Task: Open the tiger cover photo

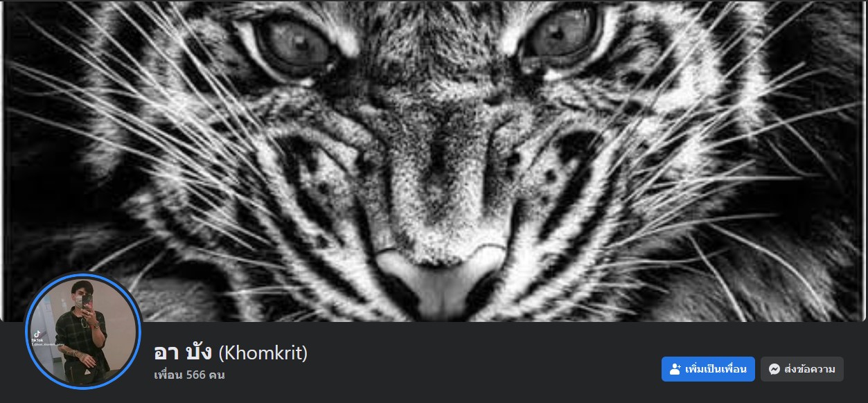Action: 434,161
